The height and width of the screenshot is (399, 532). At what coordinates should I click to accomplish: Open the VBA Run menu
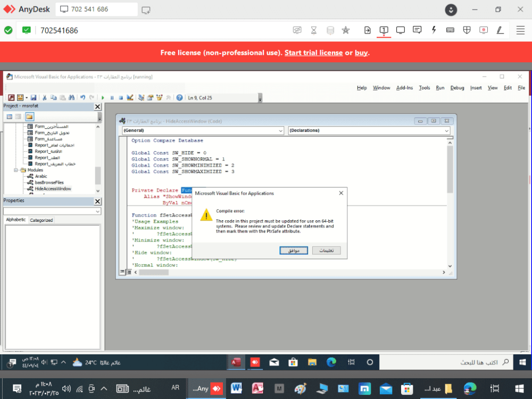[440, 88]
